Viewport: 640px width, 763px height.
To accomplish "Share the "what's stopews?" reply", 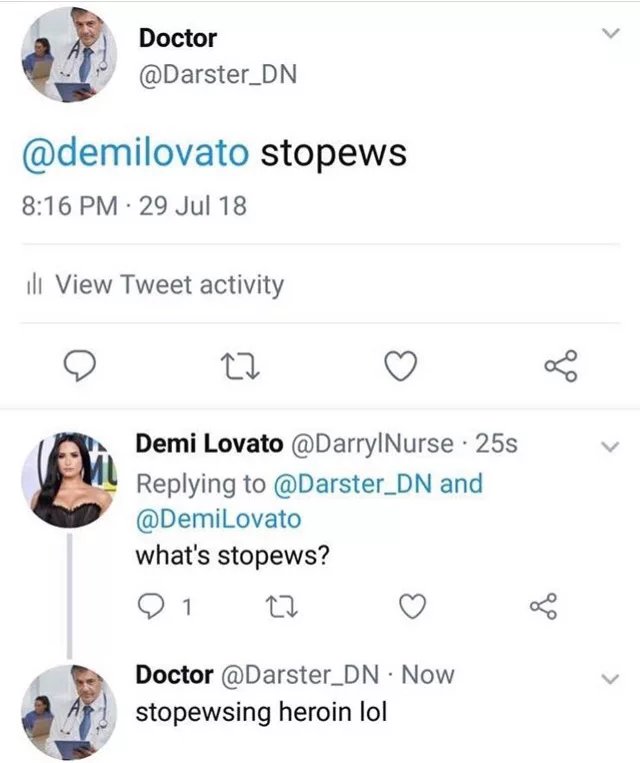I will click(543, 606).
